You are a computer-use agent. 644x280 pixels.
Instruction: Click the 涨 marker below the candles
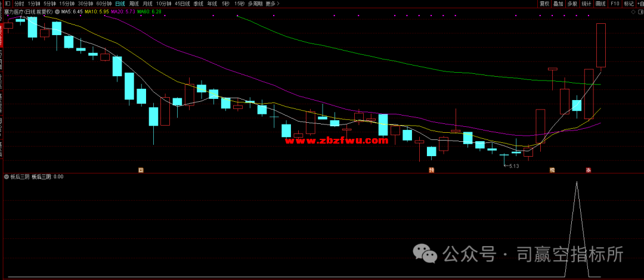[x=588, y=170]
